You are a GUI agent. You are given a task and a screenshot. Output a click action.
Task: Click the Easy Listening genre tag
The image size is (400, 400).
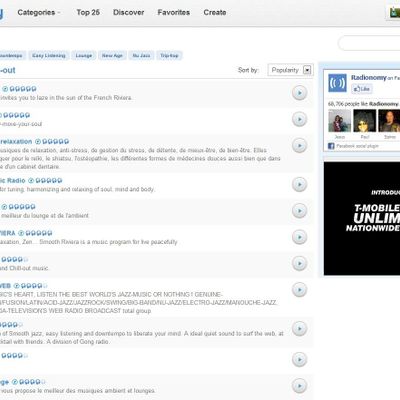coord(49,55)
